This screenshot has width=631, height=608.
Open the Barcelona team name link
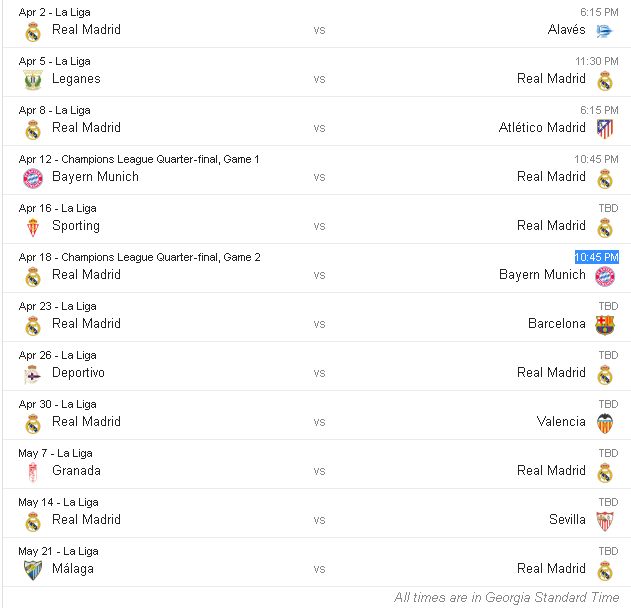point(557,324)
